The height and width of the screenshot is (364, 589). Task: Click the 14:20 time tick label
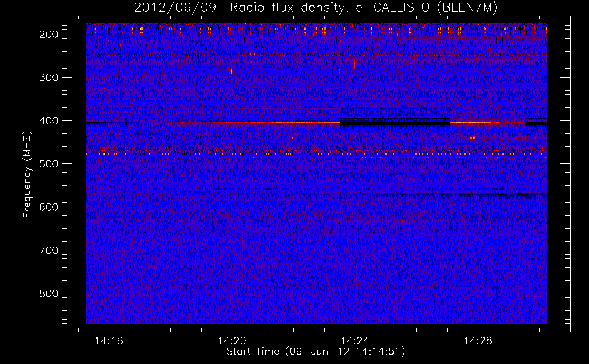pyautogui.click(x=232, y=341)
